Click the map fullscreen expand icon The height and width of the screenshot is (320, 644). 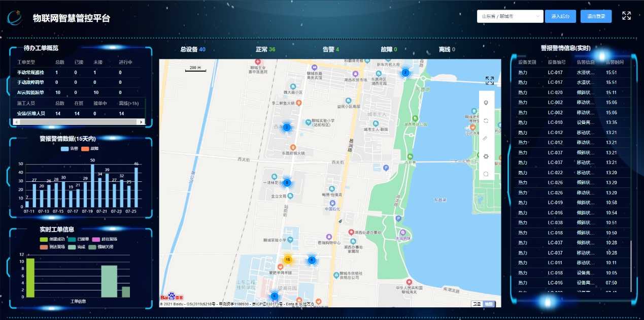pos(489,81)
